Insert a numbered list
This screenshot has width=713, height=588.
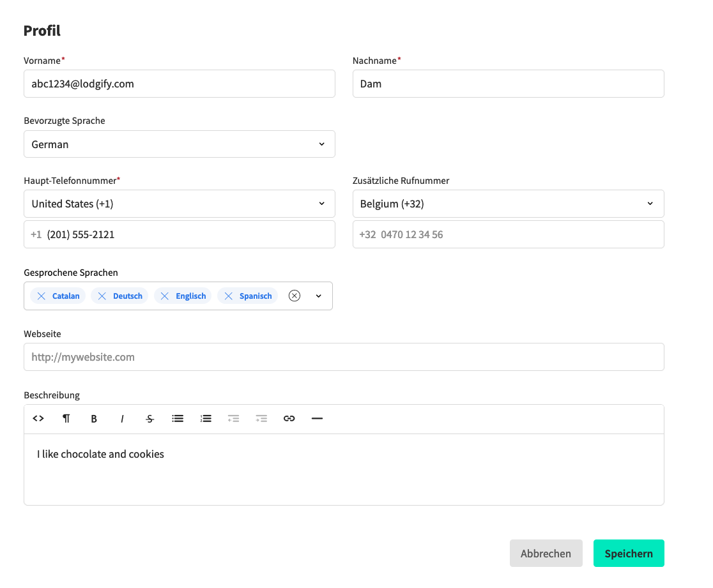(x=206, y=419)
